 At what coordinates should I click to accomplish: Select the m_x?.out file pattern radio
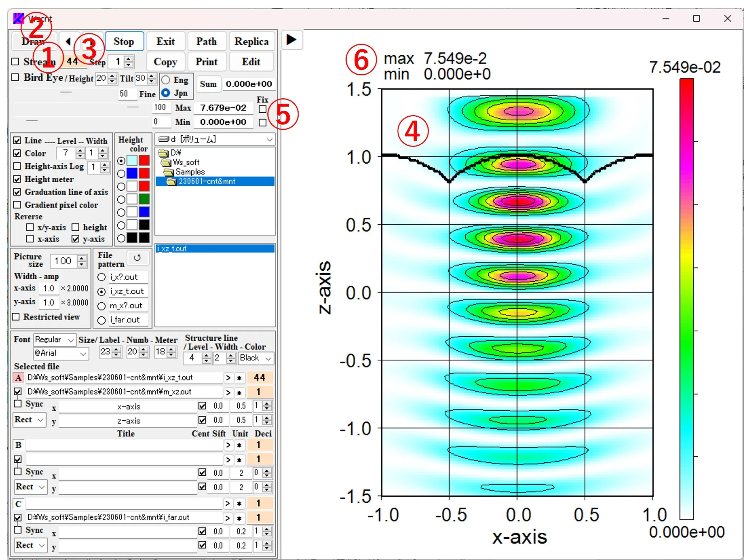point(102,306)
